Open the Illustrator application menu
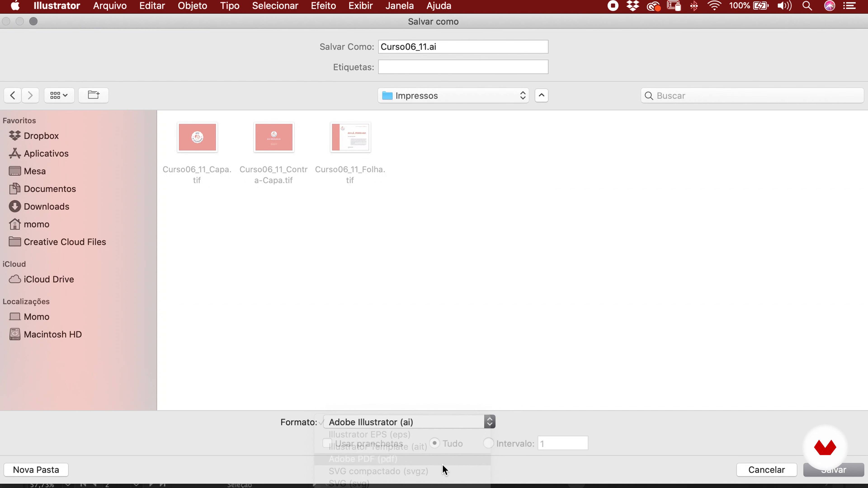 tap(57, 6)
